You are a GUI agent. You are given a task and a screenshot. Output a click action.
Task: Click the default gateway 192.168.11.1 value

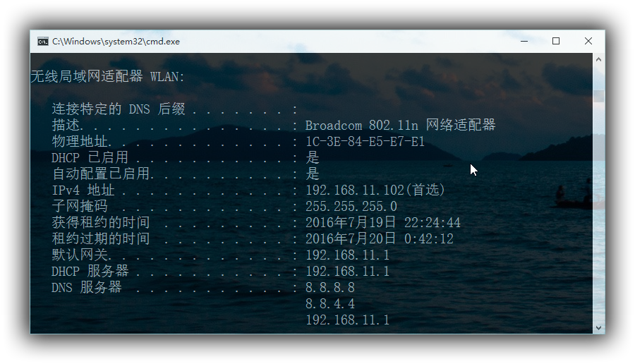pyautogui.click(x=347, y=255)
